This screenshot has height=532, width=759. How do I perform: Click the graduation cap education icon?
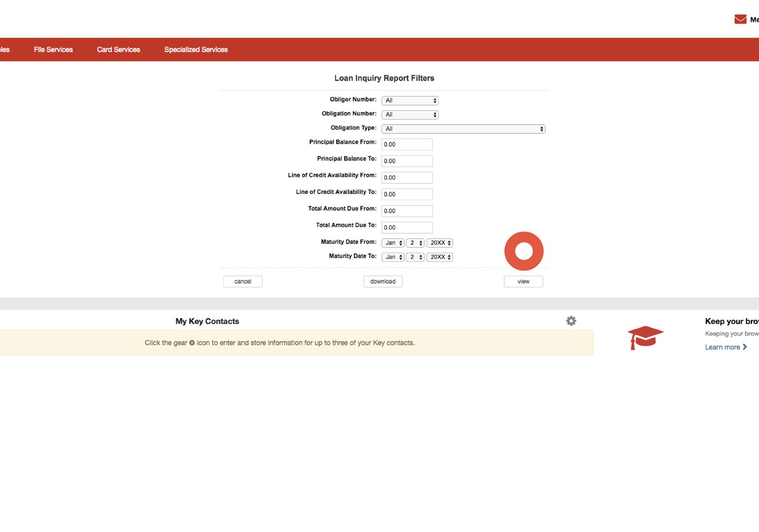coord(645,338)
